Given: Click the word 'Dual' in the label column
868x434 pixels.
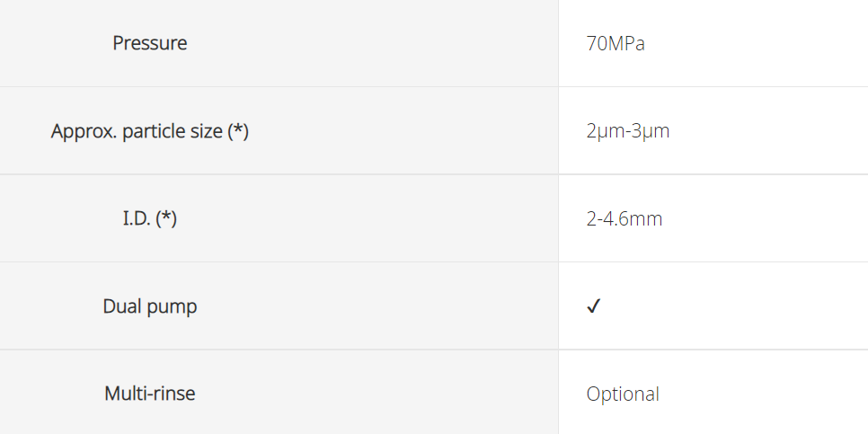Looking at the screenshot, I should (121, 306).
